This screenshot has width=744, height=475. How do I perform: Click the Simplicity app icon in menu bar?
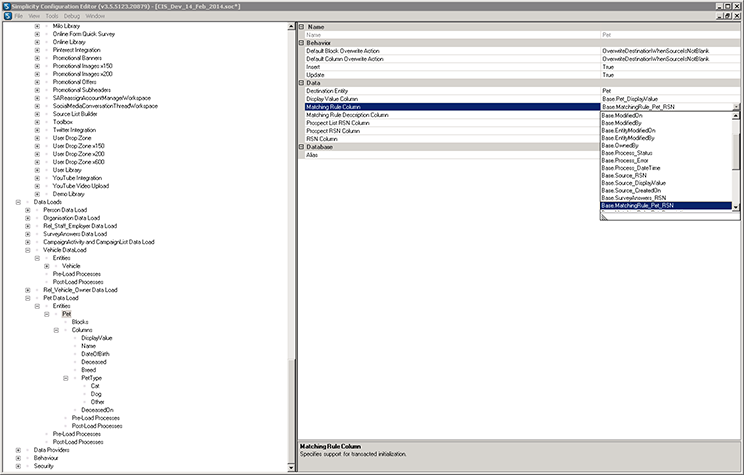[7, 16]
